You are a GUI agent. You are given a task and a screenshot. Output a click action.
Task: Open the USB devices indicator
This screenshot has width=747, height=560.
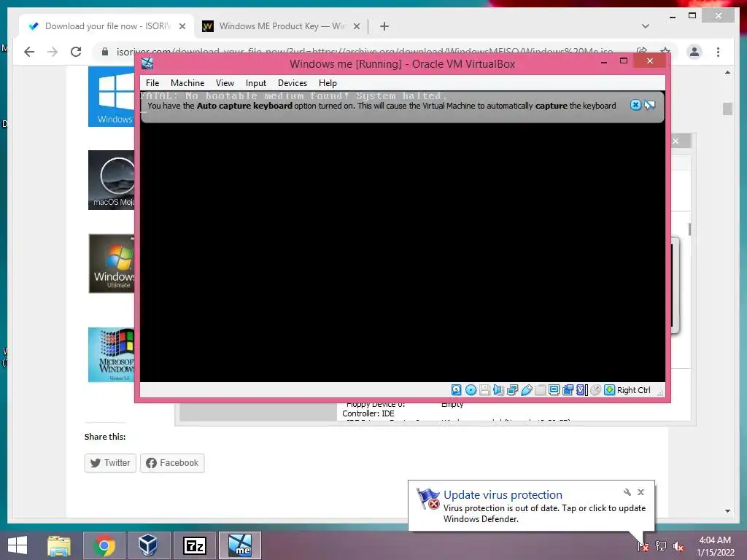pyautogui.click(x=527, y=390)
